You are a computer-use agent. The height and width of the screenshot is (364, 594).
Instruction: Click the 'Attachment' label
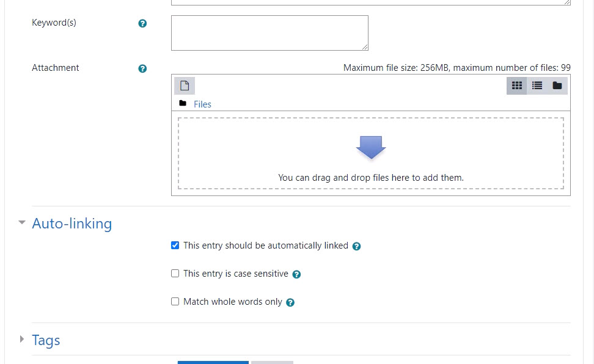[56, 68]
